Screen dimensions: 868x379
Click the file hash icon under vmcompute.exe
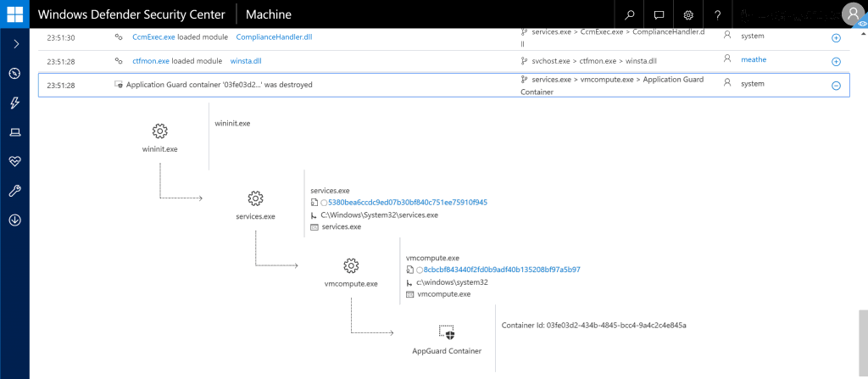point(409,270)
